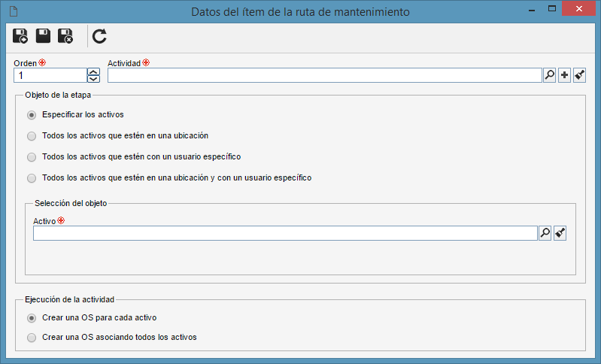Viewport: 601px width, 364px height.
Task: Open the Activo search magnifier
Action: [545, 233]
